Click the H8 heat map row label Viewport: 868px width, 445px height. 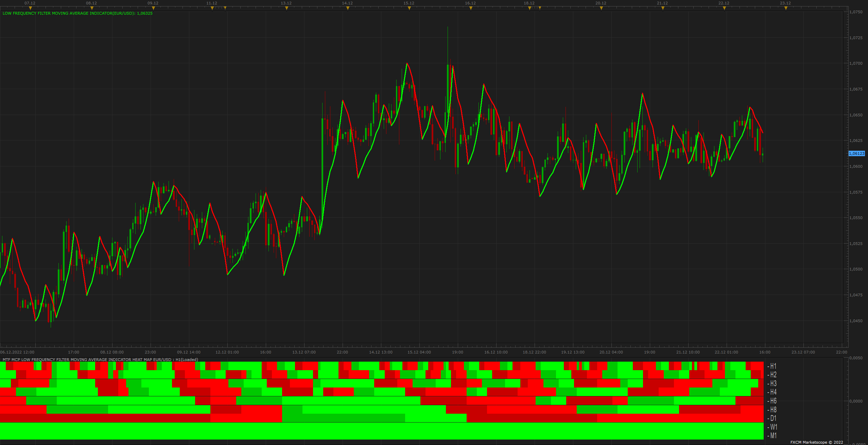(772, 410)
